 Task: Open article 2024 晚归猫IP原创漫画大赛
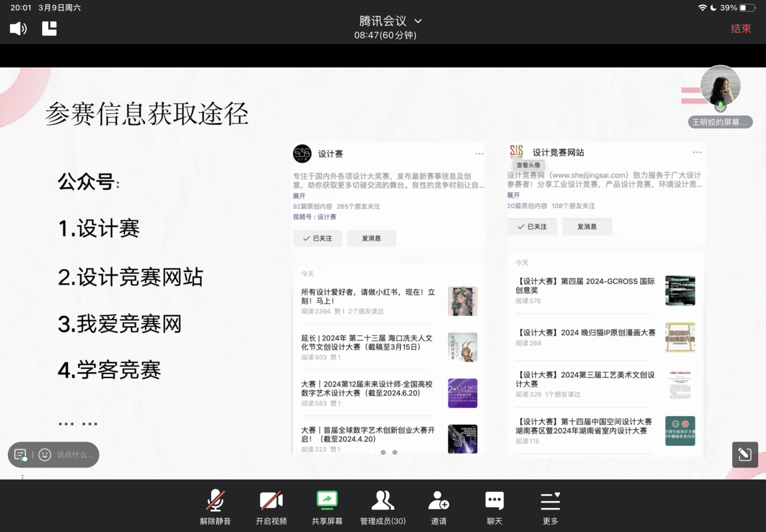coord(586,332)
